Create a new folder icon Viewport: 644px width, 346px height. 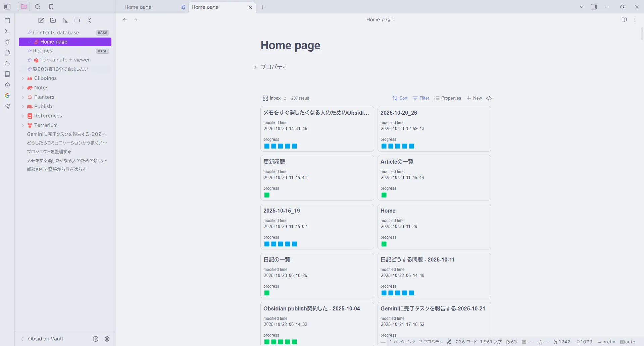tap(53, 20)
